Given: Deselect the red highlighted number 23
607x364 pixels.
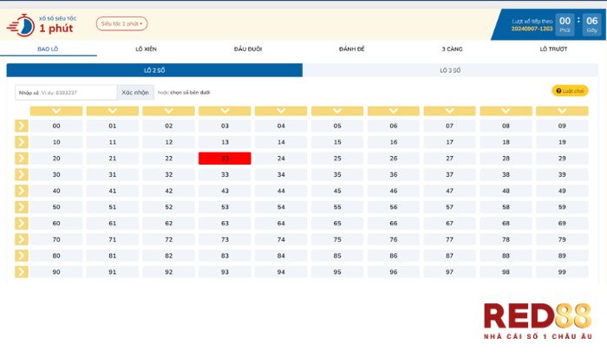Looking at the screenshot, I should 225,159.
